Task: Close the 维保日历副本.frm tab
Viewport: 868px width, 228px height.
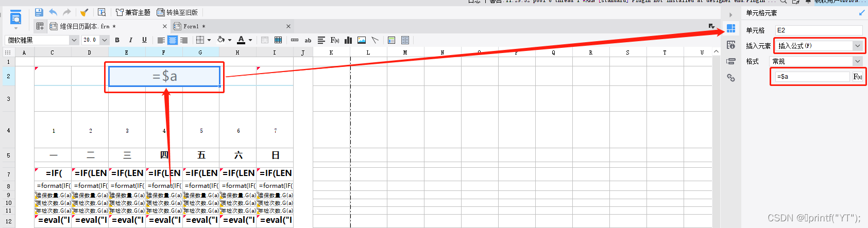Action: (165, 26)
